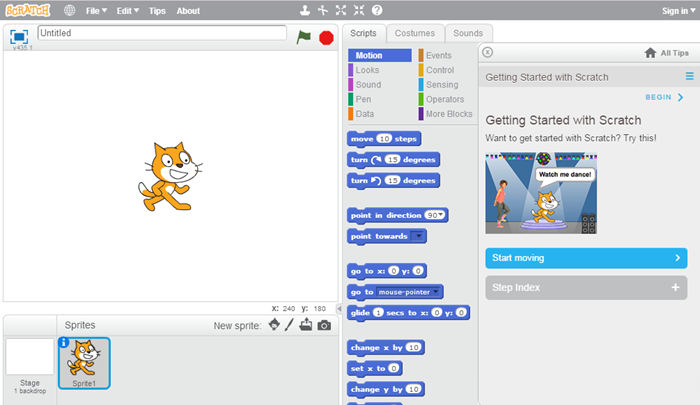Switch to the Sounds tab

click(468, 33)
